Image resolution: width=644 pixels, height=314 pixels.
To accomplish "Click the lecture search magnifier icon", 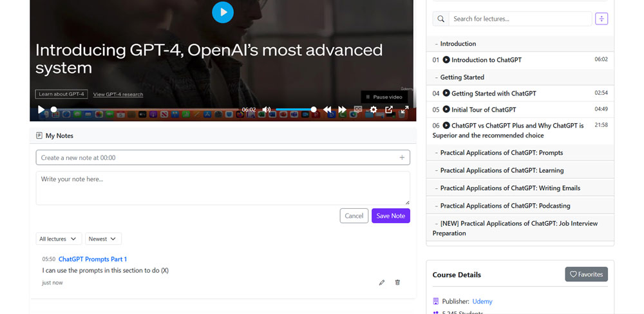I will pyautogui.click(x=440, y=19).
